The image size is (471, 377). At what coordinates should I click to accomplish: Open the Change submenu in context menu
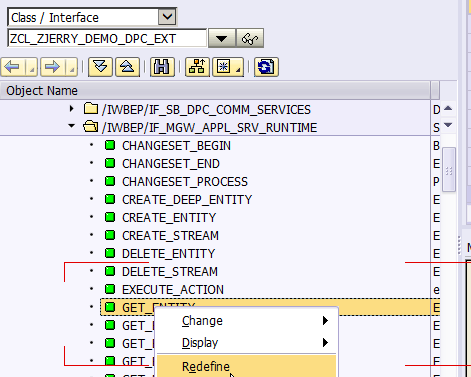click(x=247, y=321)
